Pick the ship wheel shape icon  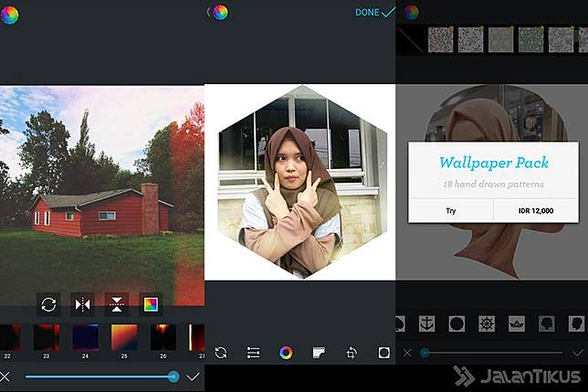coord(488,323)
